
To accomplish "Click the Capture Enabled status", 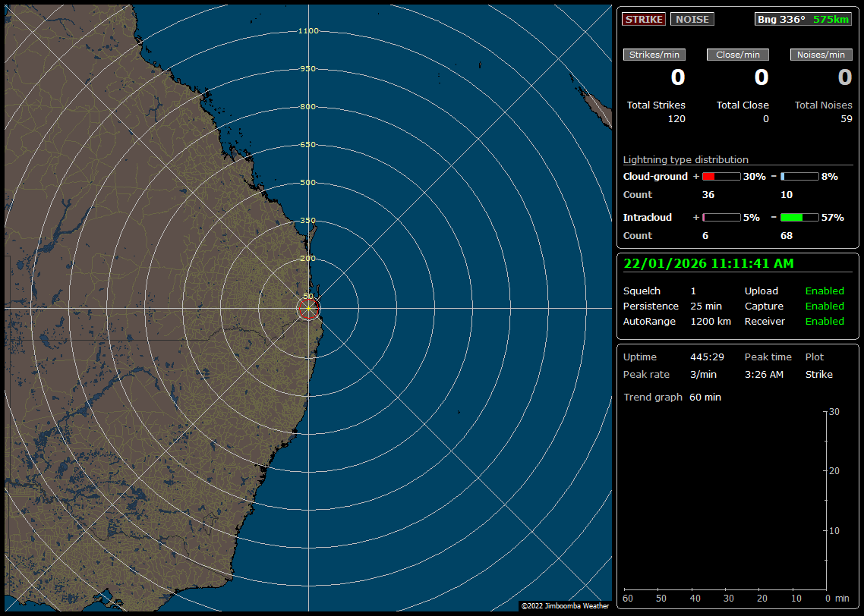I will coord(825,306).
